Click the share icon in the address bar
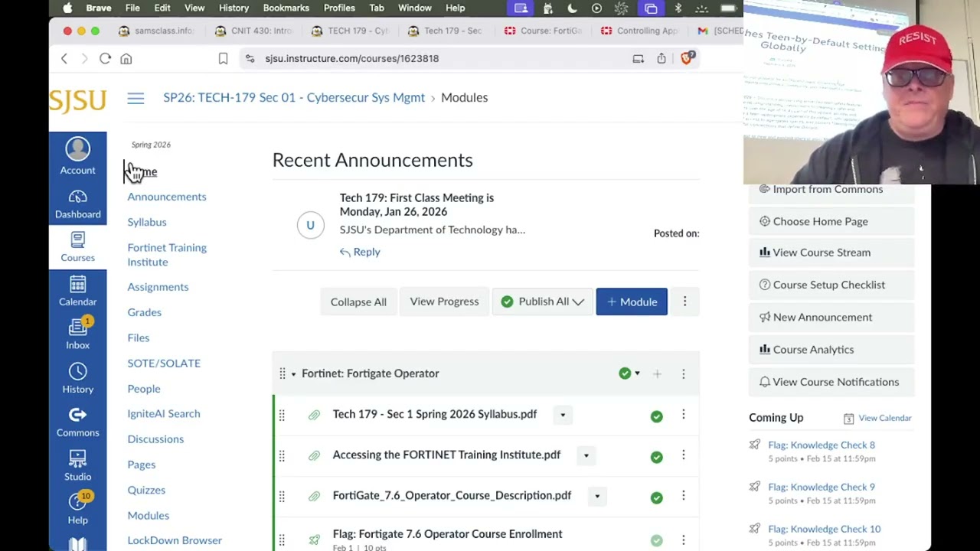The height and width of the screenshot is (551, 980). [661, 58]
